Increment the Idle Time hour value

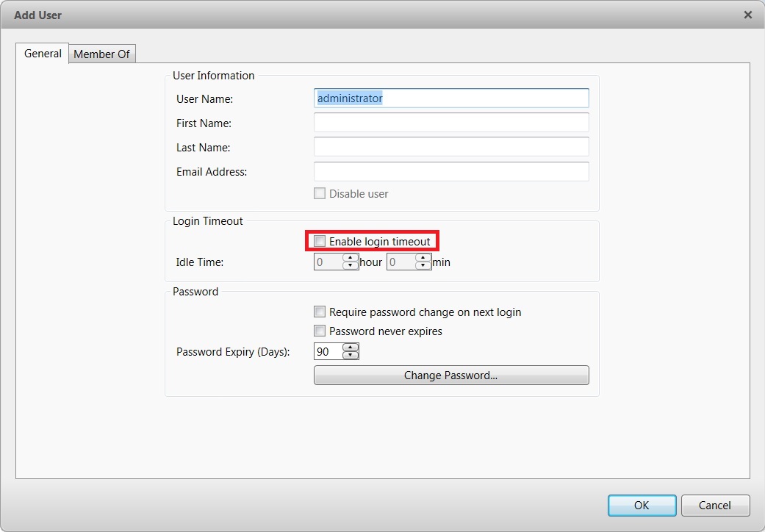[350, 257]
